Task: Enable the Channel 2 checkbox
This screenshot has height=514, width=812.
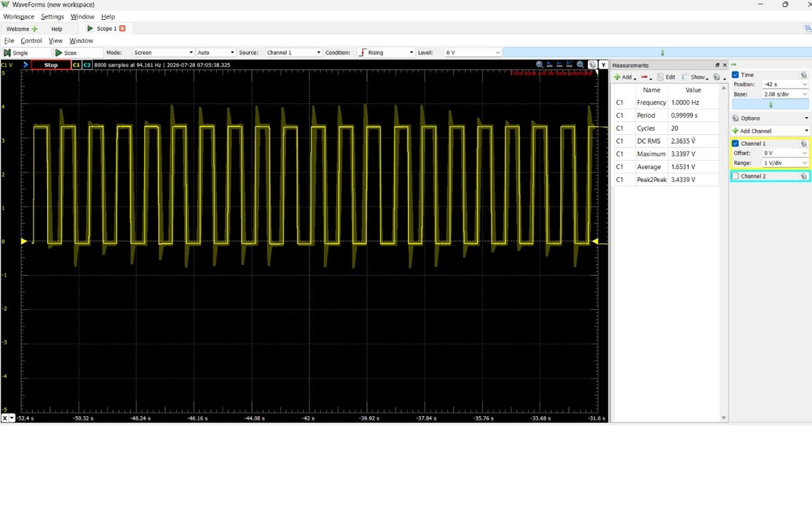Action: pyautogui.click(x=736, y=176)
